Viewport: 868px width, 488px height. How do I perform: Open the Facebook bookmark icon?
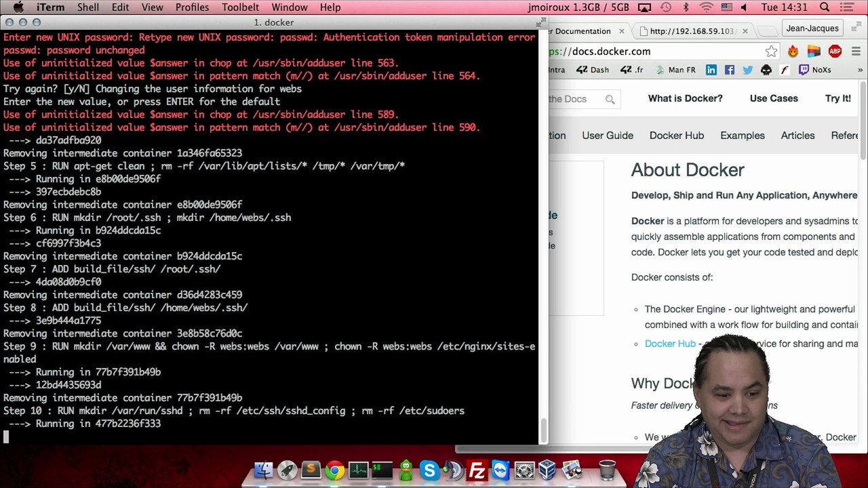[729, 70]
